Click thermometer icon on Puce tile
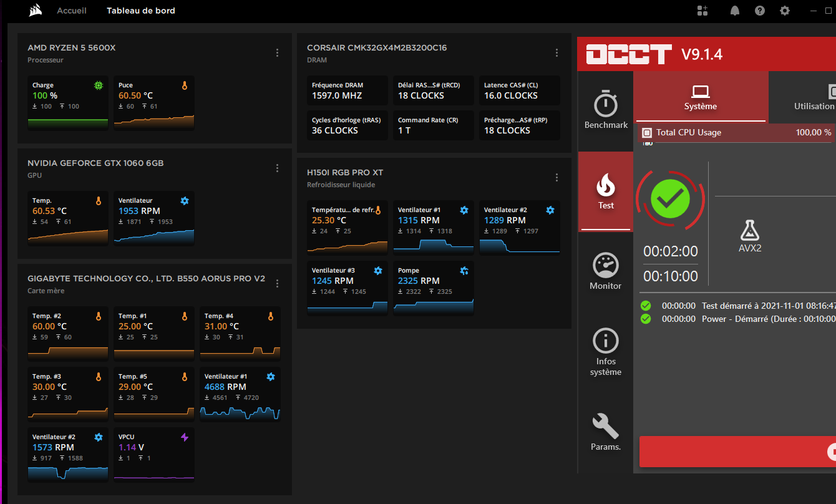Viewport: 836px width, 504px height. (185, 85)
